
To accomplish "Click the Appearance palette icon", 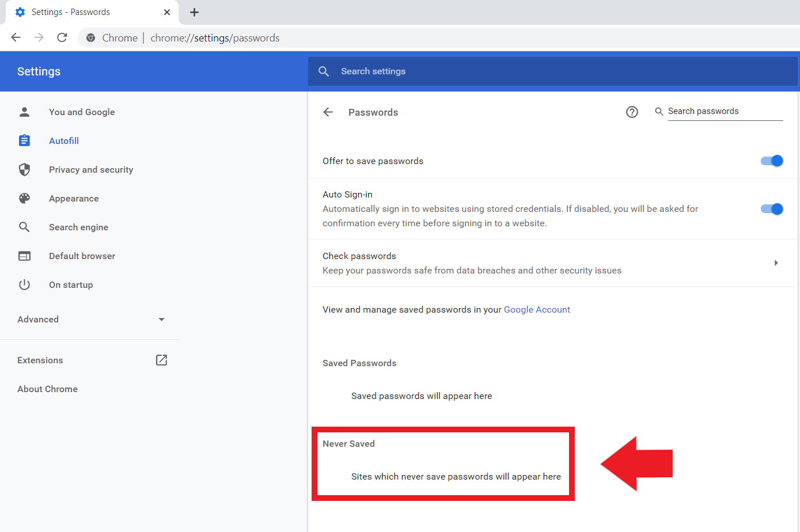I will point(24,198).
